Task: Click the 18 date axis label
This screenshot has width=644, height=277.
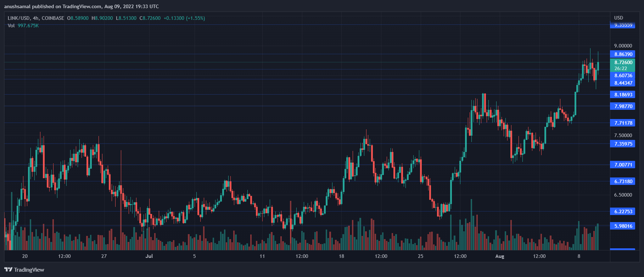Action: coord(341,256)
